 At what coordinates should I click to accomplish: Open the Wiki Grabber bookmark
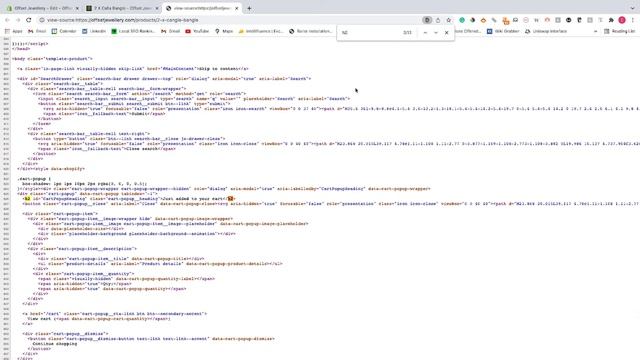coord(503,31)
